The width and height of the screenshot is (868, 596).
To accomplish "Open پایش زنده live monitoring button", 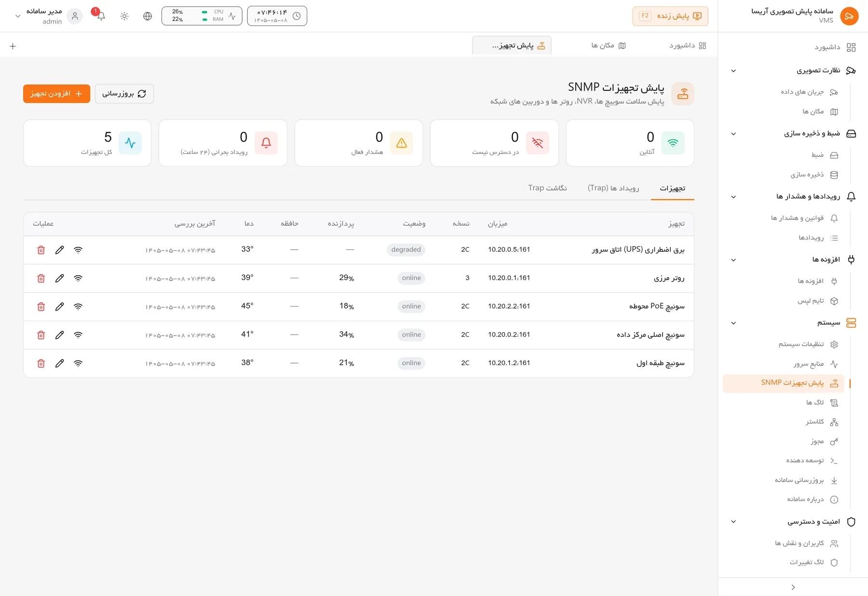I will 670,16.
